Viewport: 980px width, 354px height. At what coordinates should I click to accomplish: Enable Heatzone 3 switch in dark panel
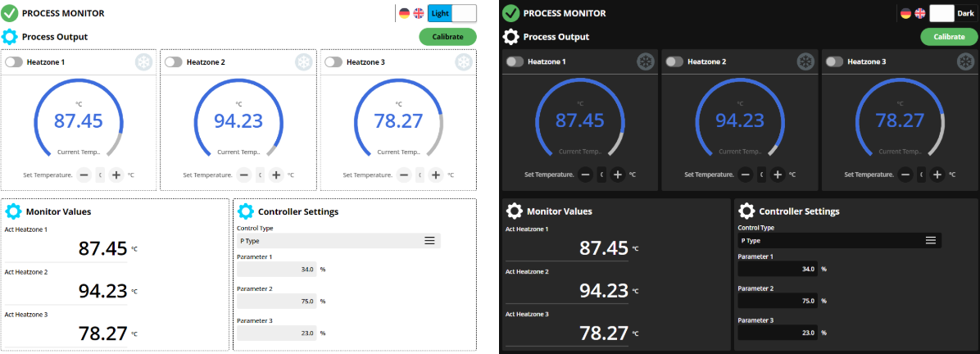click(x=835, y=61)
